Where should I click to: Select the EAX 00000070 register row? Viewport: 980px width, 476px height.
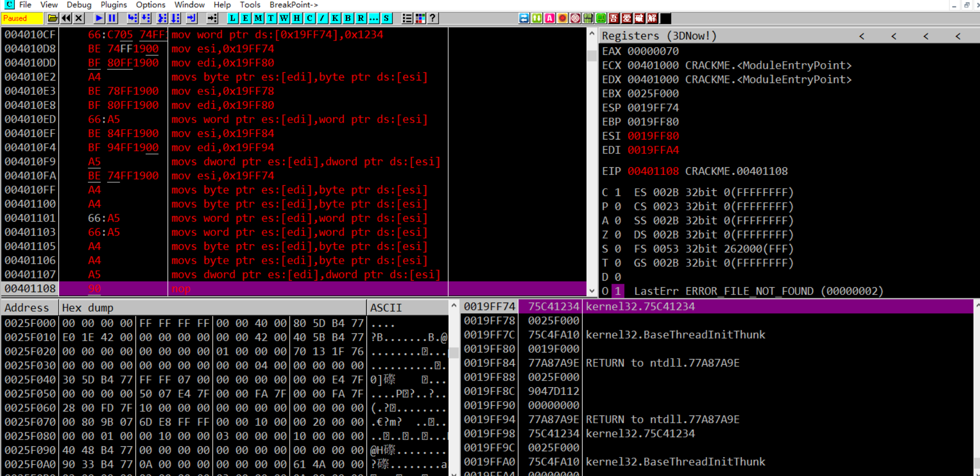tap(640, 51)
